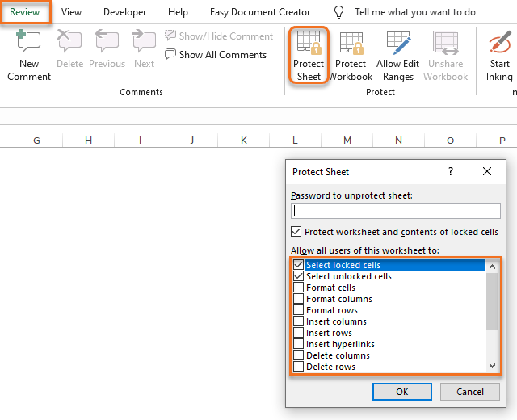The height and width of the screenshot is (420, 517).
Task: Uncheck Select locked cells option
Action: (299, 265)
